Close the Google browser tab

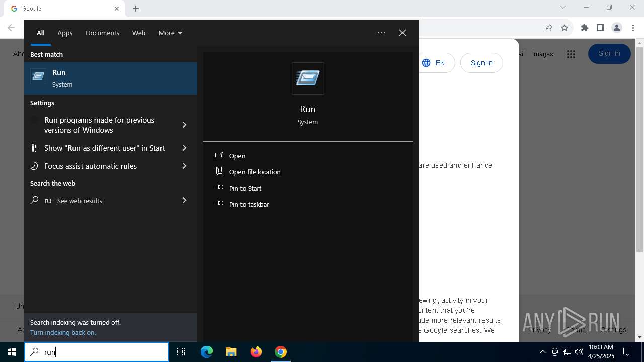117,9
